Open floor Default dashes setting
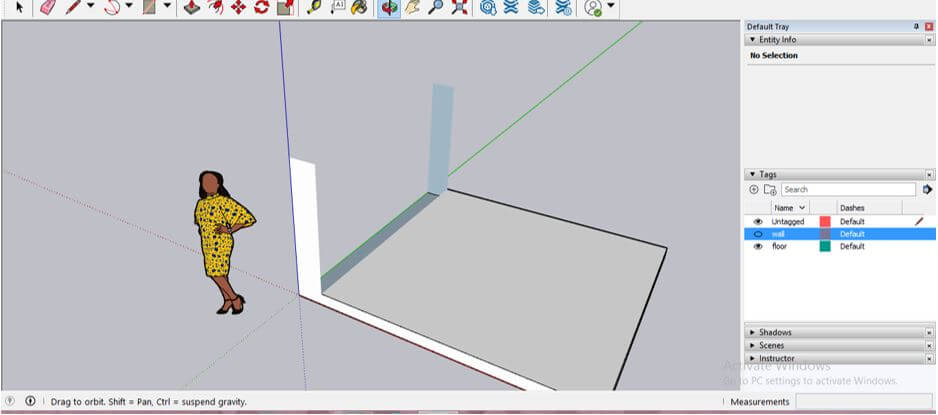 tap(852, 246)
